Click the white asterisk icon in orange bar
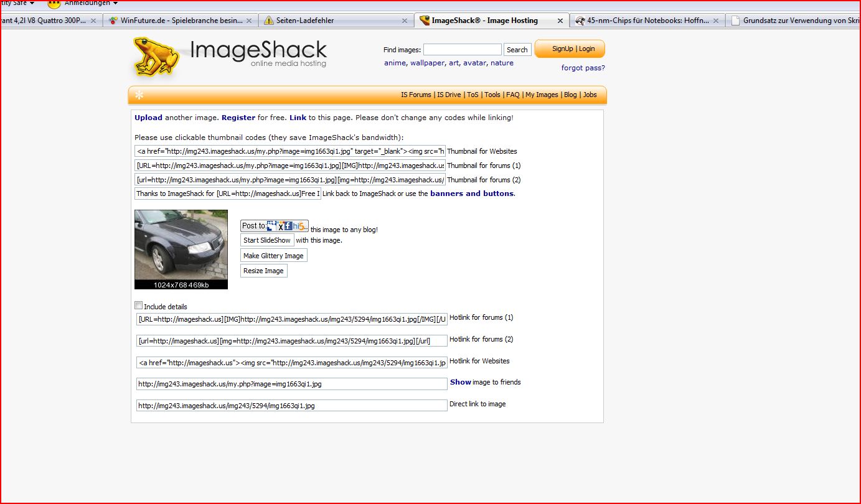This screenshot has height=504, width=861. pos(139,95)
